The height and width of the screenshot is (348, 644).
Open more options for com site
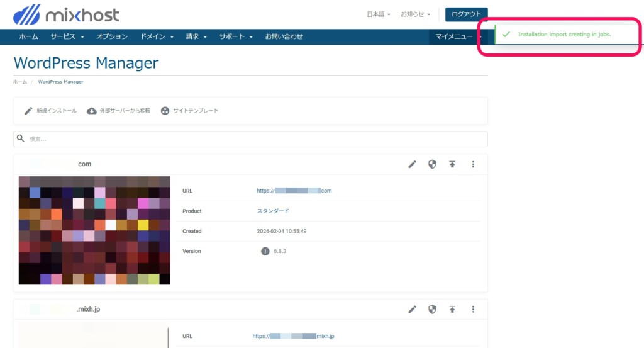(473, 164)
